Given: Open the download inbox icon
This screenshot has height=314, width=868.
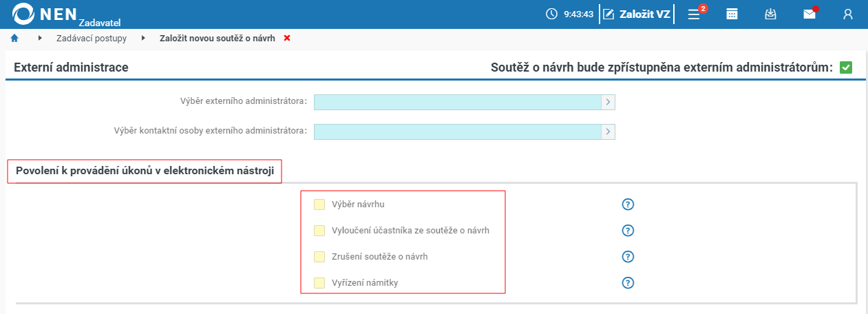Looking at the screenshot, I should coord(771,14).
